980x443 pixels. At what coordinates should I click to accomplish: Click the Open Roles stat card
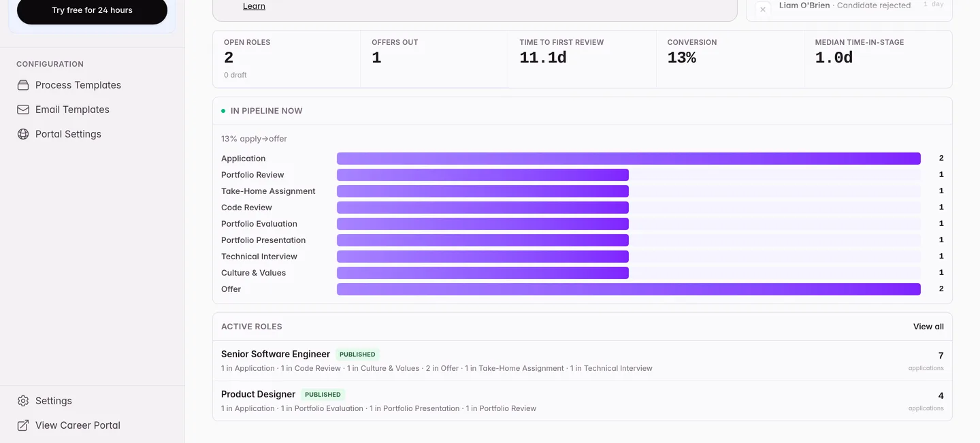[x=287, y=59]
